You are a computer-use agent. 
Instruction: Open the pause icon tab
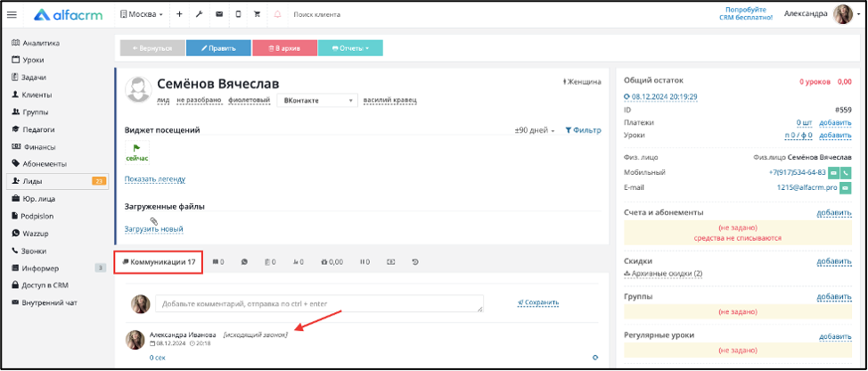click(x=364, y=262)
